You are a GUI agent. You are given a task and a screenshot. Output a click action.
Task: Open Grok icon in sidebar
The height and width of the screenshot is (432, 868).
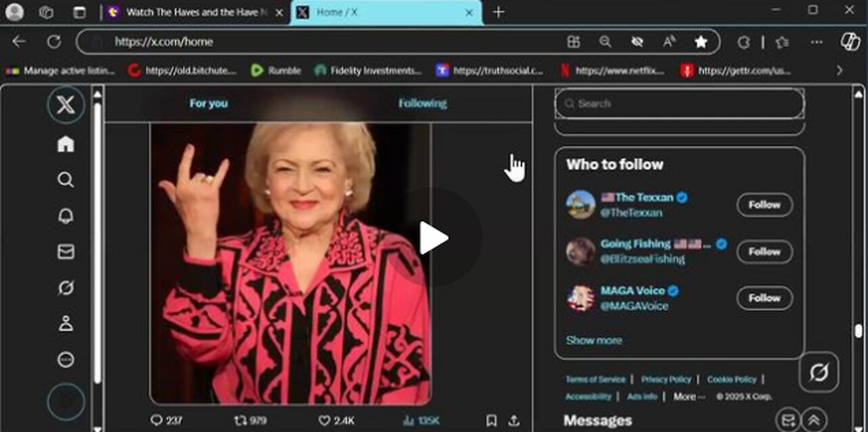66,288
